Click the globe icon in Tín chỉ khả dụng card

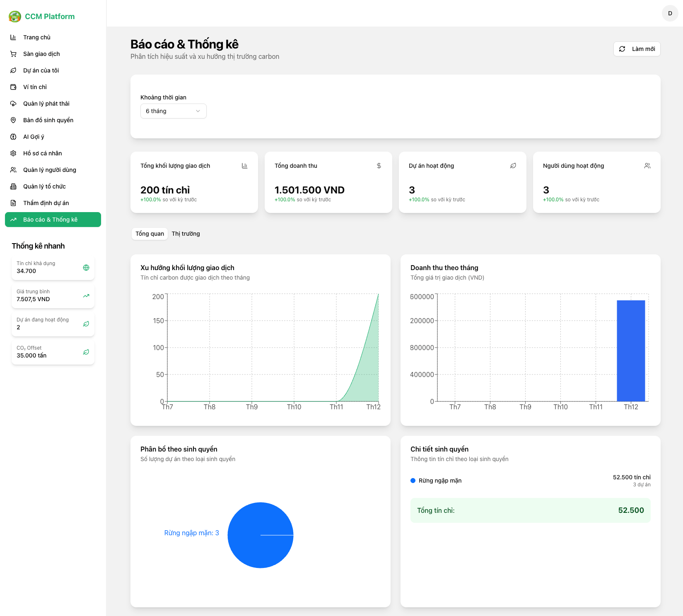pyautogui.click(x=86, y=268)
